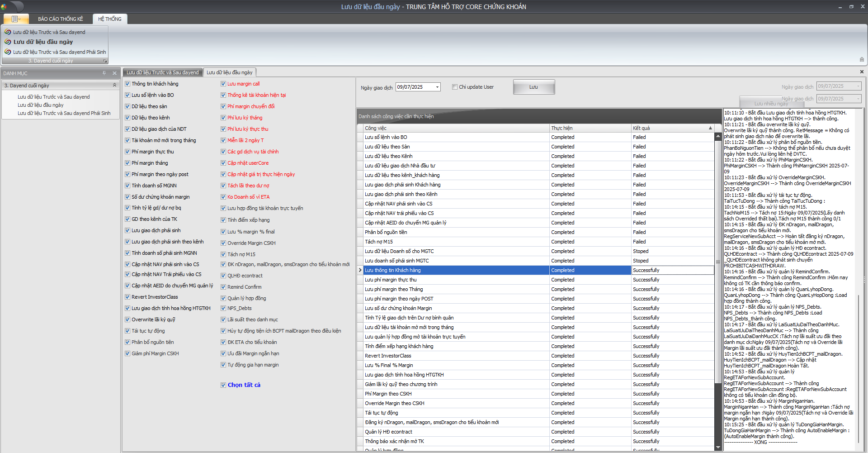
Task: Toggle Revert InvestorClass checkbox
Action: click(x=127, y=297)
